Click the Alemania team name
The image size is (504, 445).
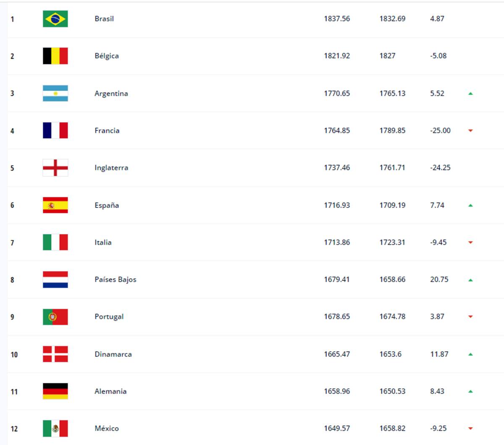coord(110,391)
